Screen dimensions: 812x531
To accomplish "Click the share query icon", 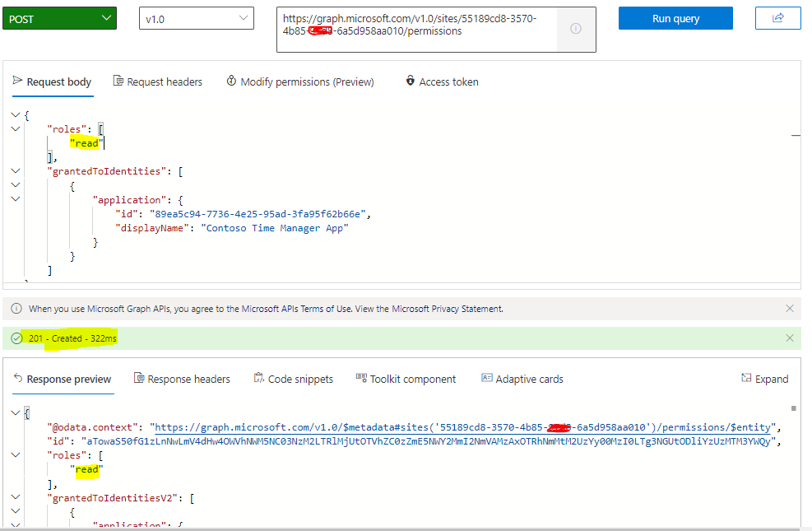I will [x=777, y=17].
